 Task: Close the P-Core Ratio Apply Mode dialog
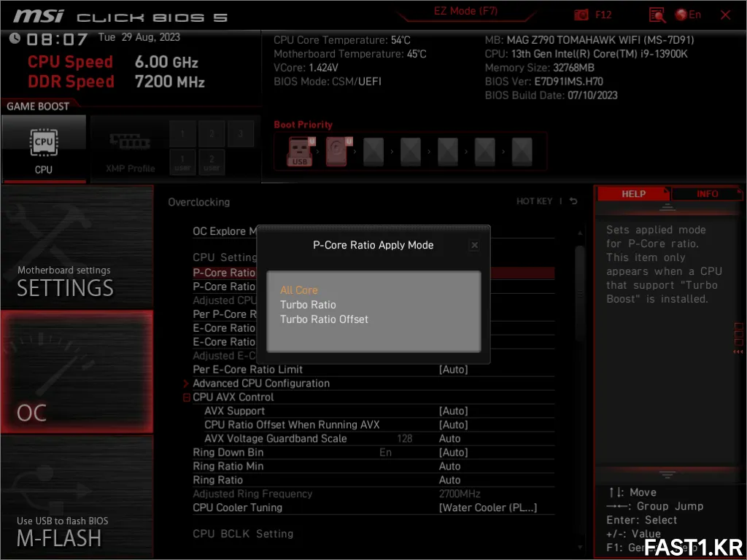click(x=474, y=245)
